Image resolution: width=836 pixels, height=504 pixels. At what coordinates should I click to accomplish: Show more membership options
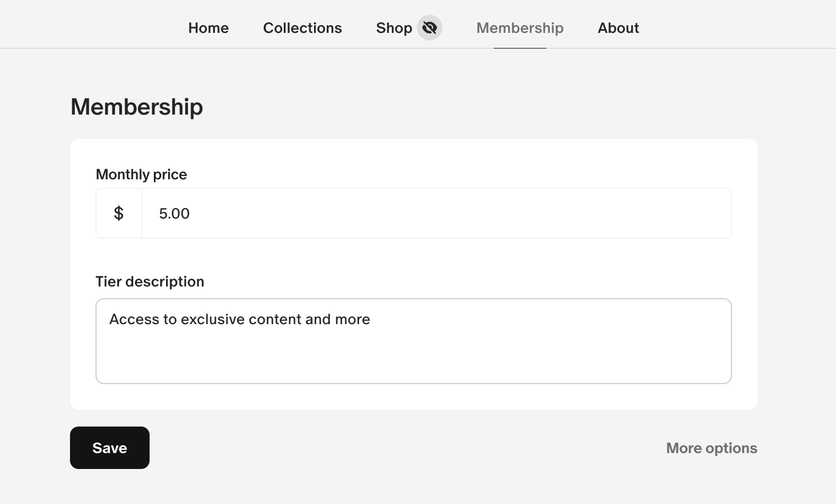pos(711,447)
